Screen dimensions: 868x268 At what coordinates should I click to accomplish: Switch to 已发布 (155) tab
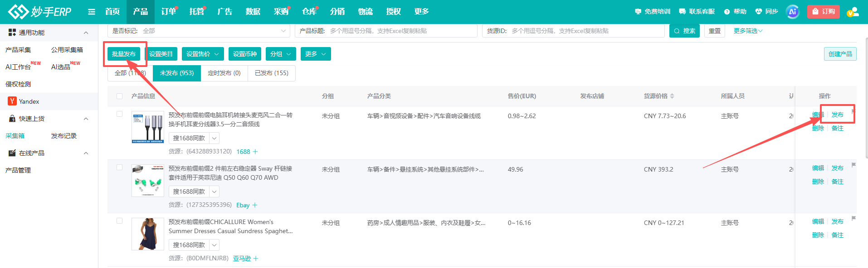point(272,73)
